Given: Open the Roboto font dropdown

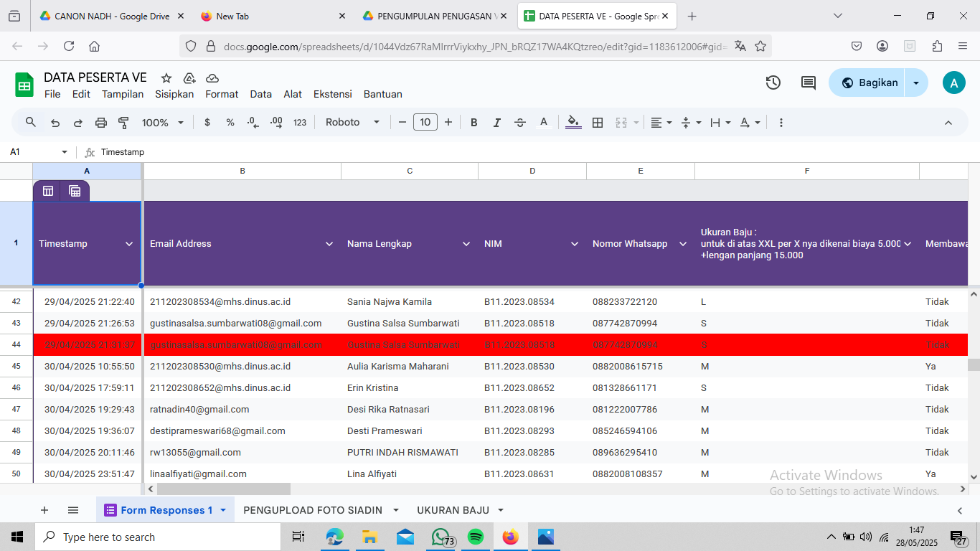Looking at the screenshot, I should 352,123.
